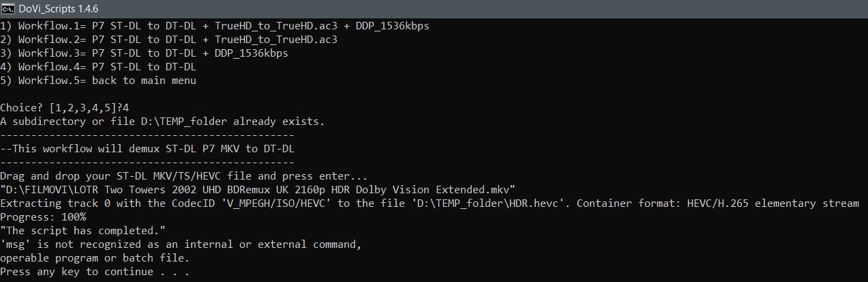868x282 pixels.
Task: Click the 'Press any key to continue' prompt
Action: (x=94, y=272)
